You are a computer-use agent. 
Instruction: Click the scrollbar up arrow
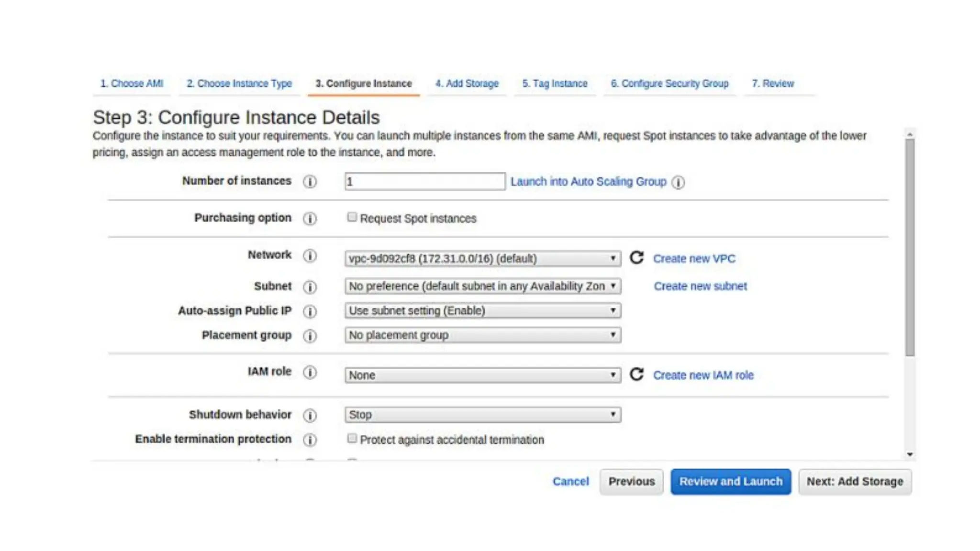click(x=910, y=134)
